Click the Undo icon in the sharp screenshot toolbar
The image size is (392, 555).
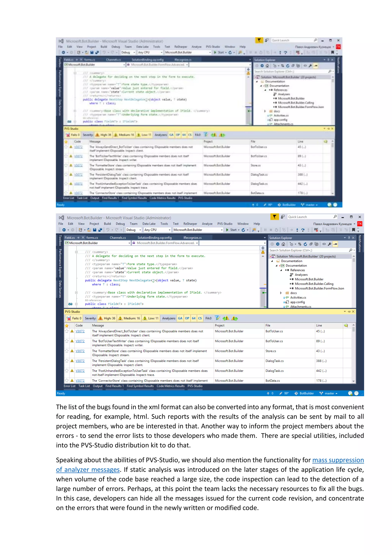coord(108,230)
